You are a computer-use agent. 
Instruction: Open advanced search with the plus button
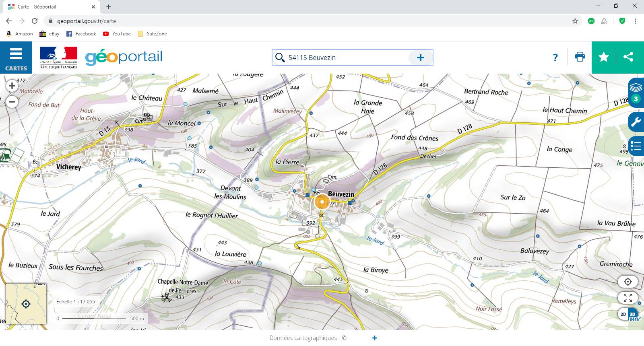pos(421,58)
